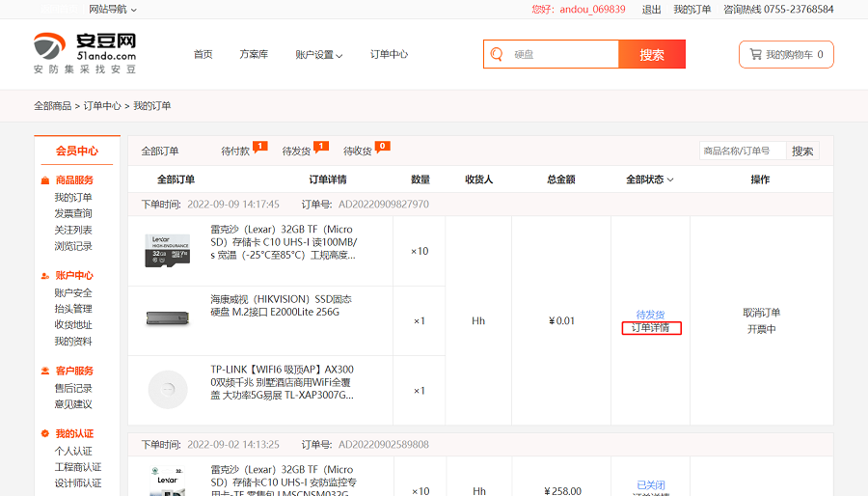Open 订单详情 for order AD20220909827970
Viewport: 868px width, 496px height.
[x=651, y=328]
